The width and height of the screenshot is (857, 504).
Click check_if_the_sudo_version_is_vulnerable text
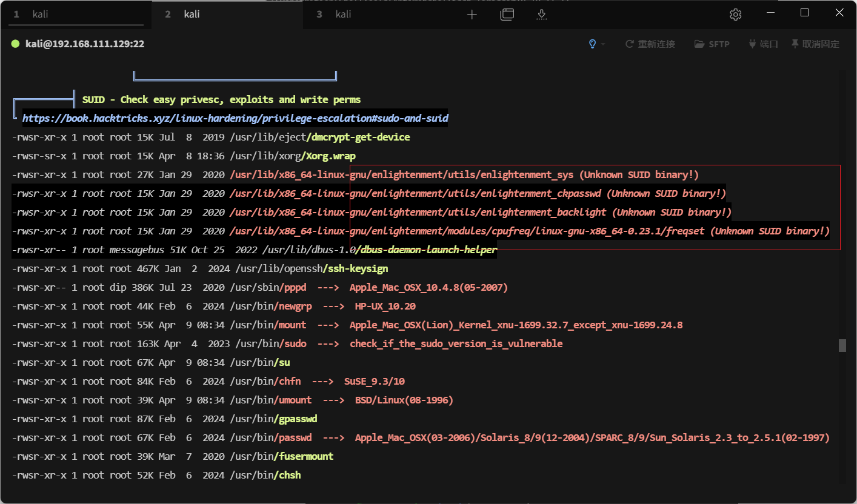(456, 344)
